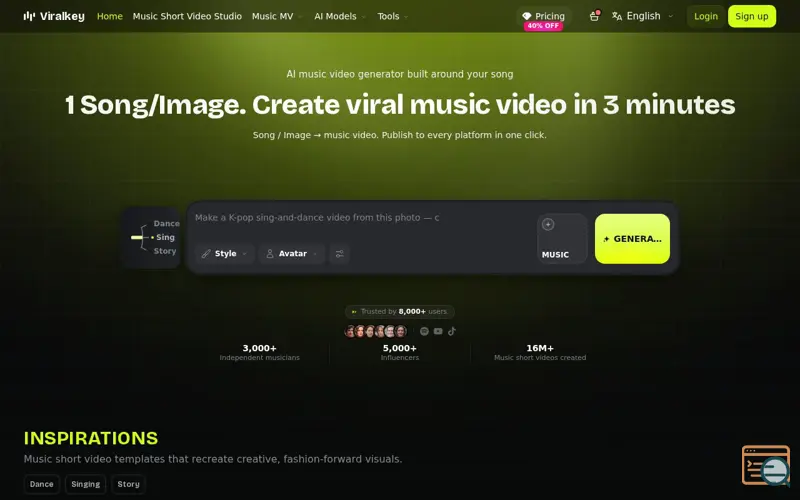This screenshot has height=500, width=800.
Task: Click the plus icon in the Music box
Action: 548,224
